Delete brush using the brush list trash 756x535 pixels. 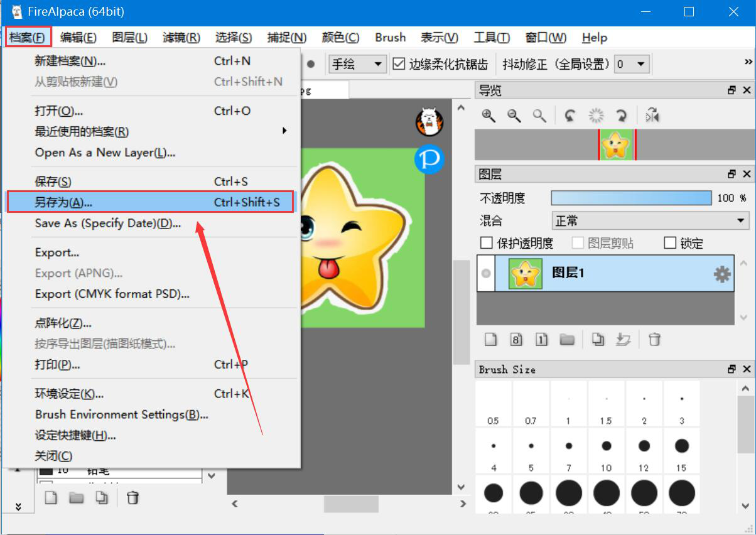(x=132, y=498)
